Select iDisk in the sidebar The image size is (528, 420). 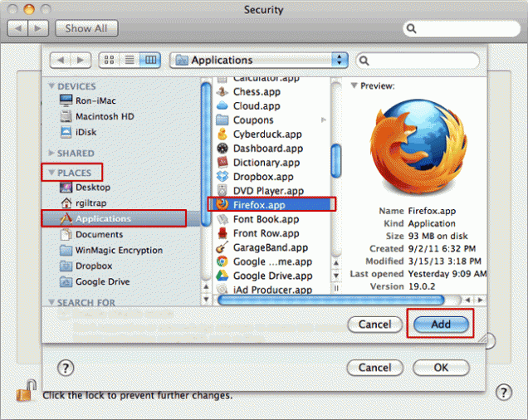point(78,132)
